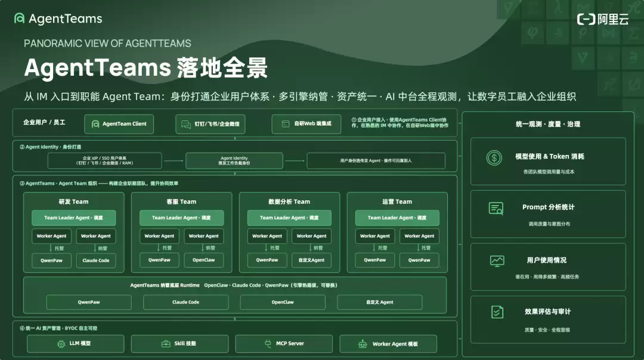This screenshot has width=644, height=360.
Task: Click Team Leader Agent in 数据分析 Team
Action: click(x=289, y=218)
